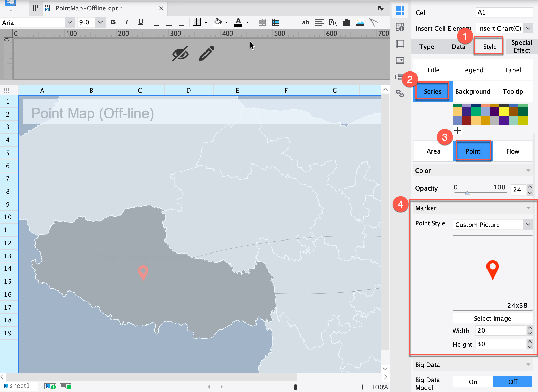Toggle bold formatting

click(113, 22)
